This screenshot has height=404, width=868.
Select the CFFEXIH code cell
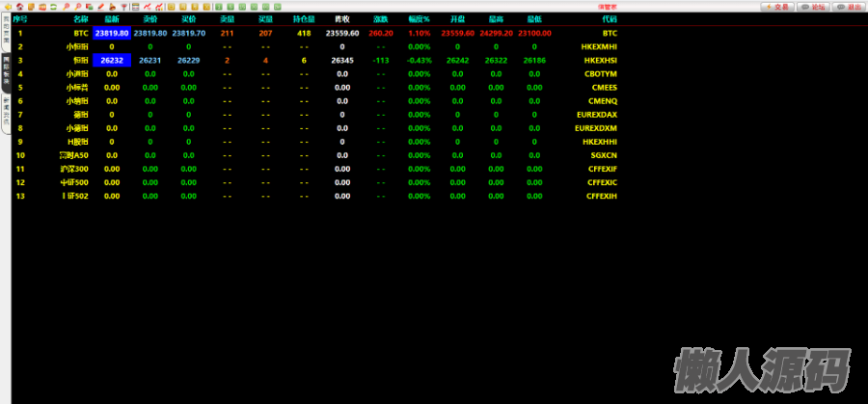pos(602,196)
